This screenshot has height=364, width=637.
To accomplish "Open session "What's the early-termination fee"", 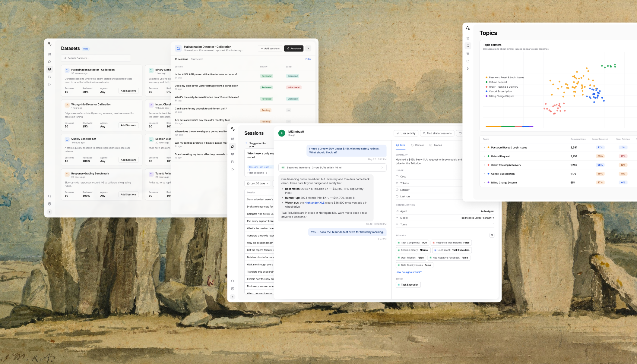I will [243, 99].
